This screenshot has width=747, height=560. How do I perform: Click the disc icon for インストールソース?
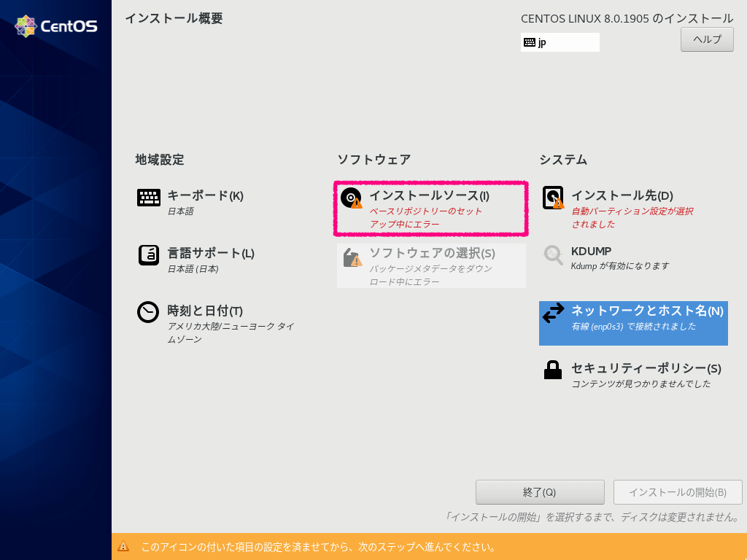352,198
